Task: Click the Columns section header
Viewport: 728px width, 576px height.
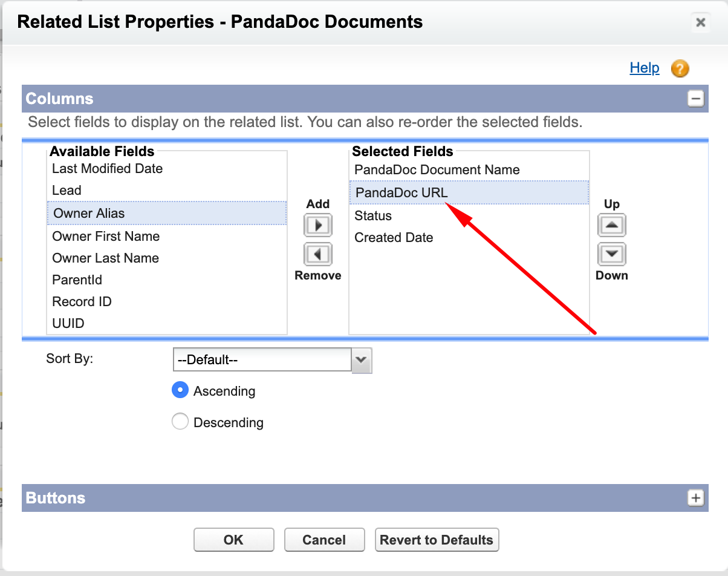Action: 365,99
